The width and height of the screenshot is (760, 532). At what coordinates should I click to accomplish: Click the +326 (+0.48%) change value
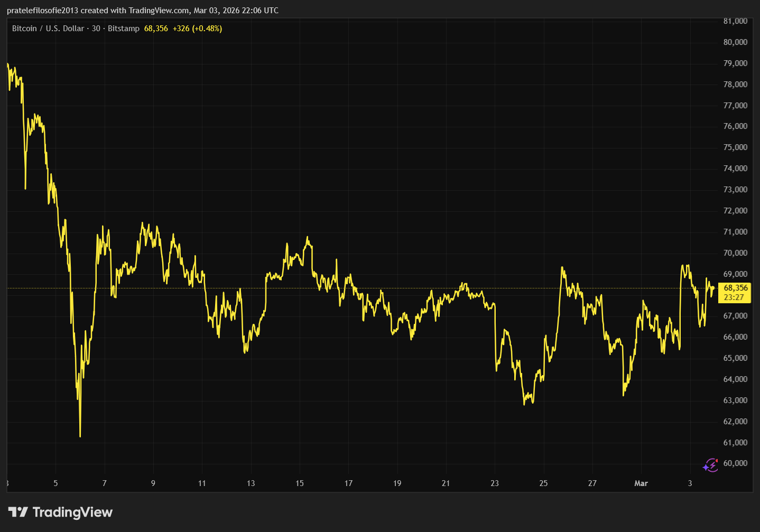point(197,29)
